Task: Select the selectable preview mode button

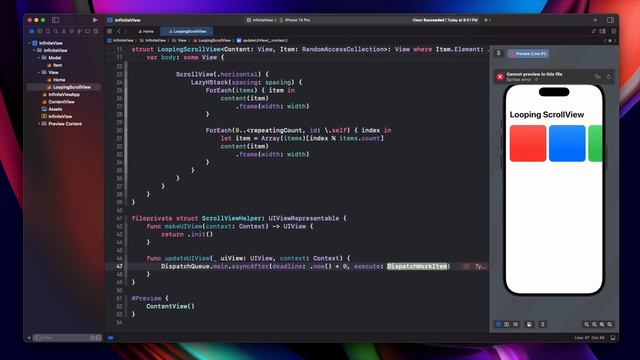Action: (x=507, y=324)
